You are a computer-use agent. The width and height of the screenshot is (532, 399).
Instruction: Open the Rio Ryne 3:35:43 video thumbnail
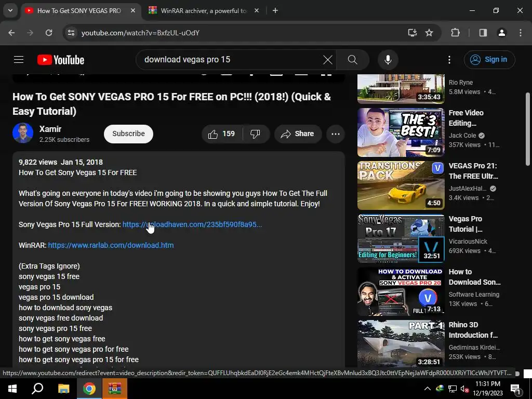pyautogui.click(x=401, y=89)
